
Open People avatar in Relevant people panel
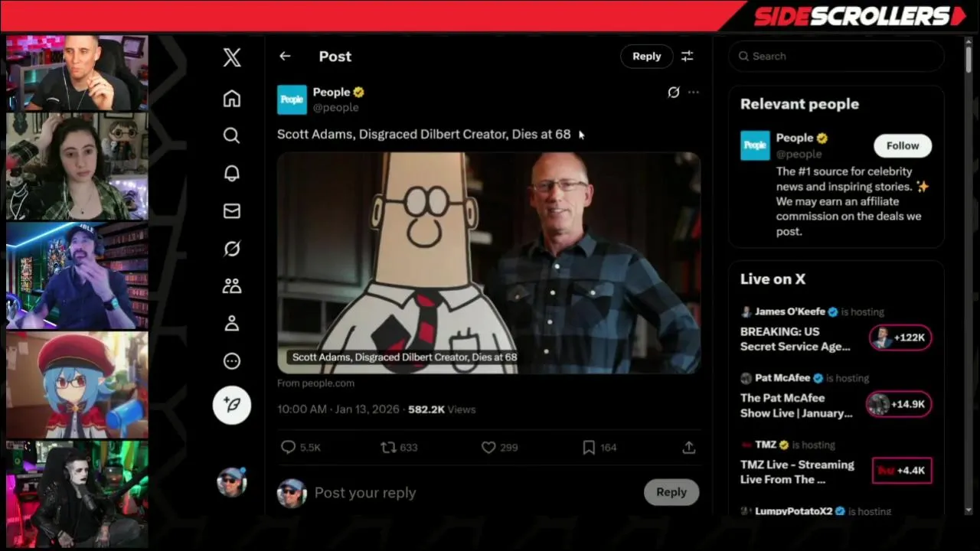755,145
